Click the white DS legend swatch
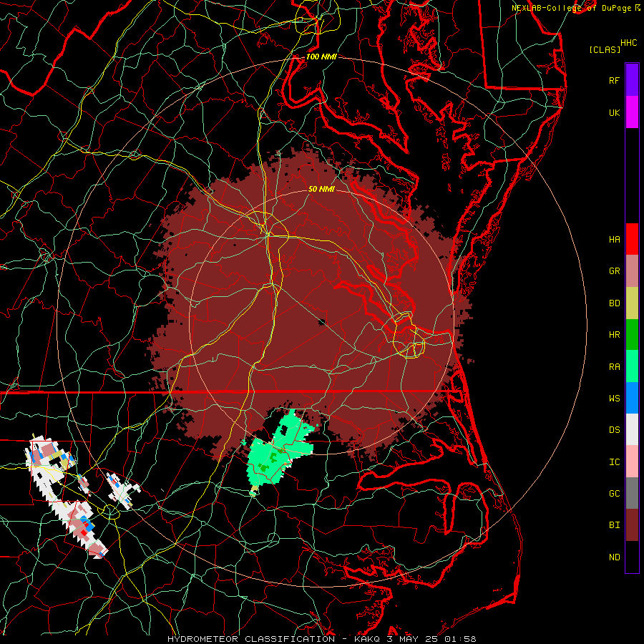 [632, 429]
